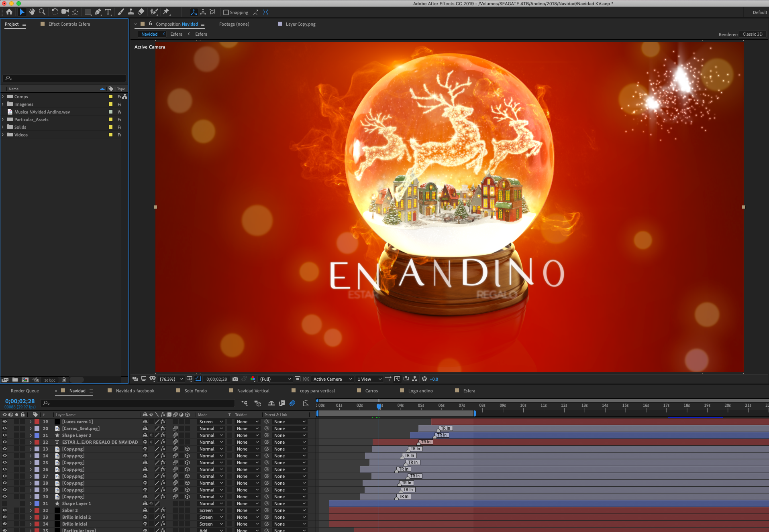Click the Local Axis Mode icon

pos(194,12)
